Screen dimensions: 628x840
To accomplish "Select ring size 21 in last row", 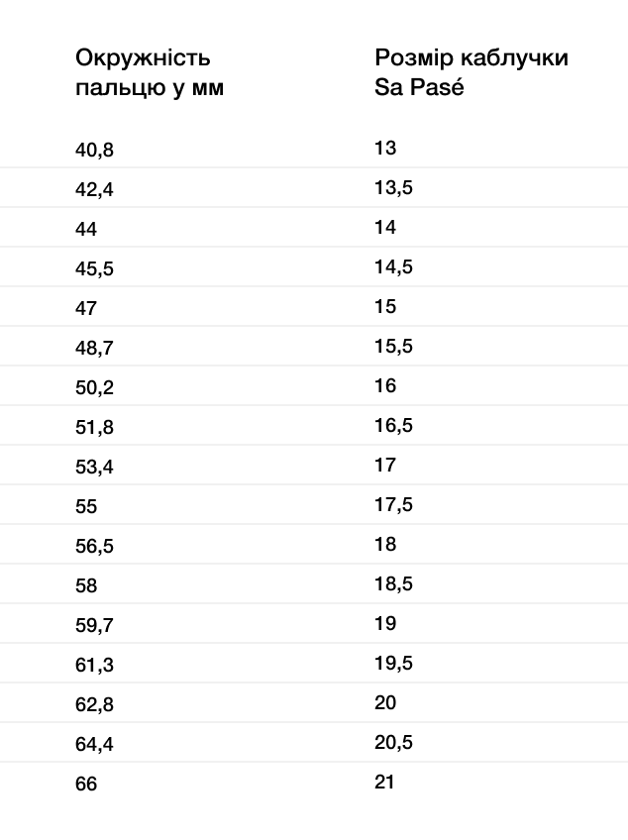I will [384, 783].
